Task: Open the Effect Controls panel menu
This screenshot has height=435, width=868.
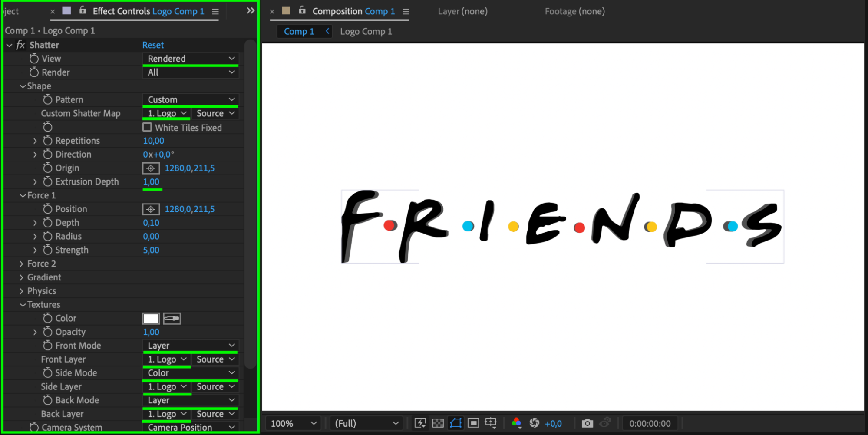Action: tap(215, 12)
